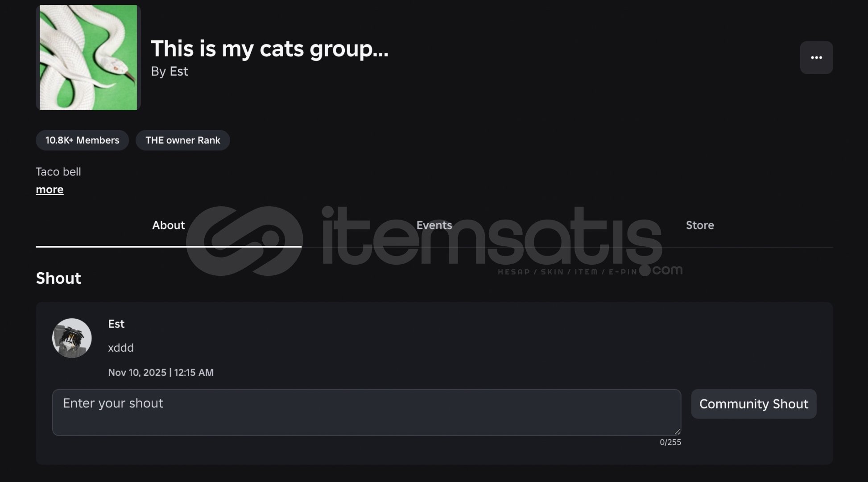Image resolution: width=868 pixels, height=482 pixels.
Task: Click the xddd shout message
Action: tap(121, 348)
